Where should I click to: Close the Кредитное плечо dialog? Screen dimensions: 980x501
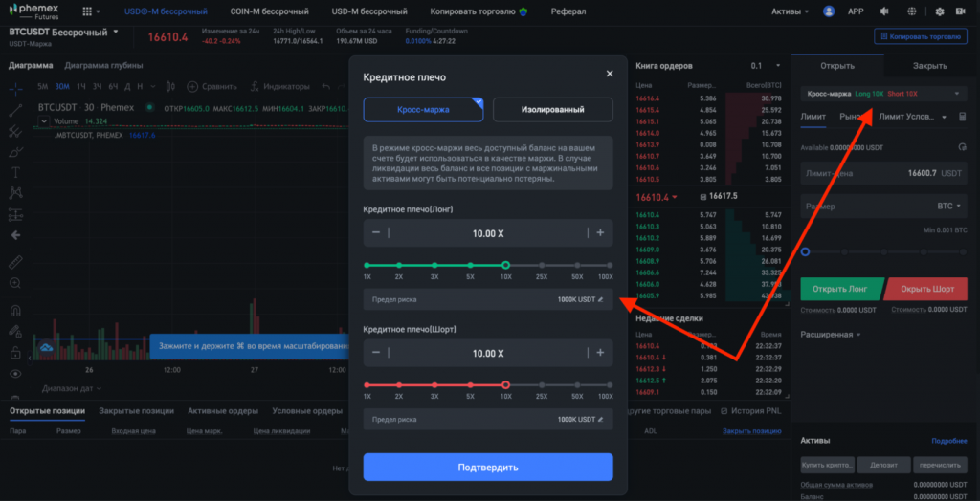click(610, 74)
